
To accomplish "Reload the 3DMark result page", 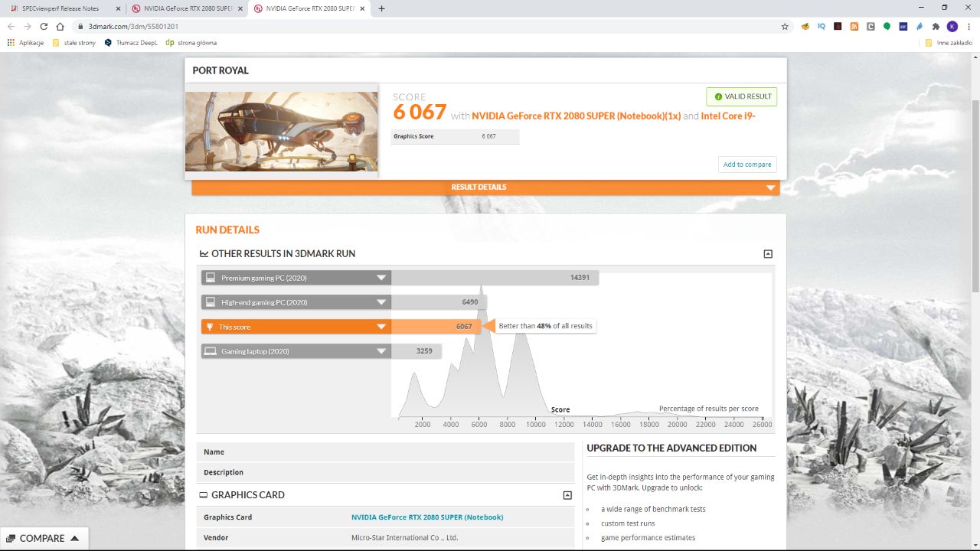I will (44, 26).
